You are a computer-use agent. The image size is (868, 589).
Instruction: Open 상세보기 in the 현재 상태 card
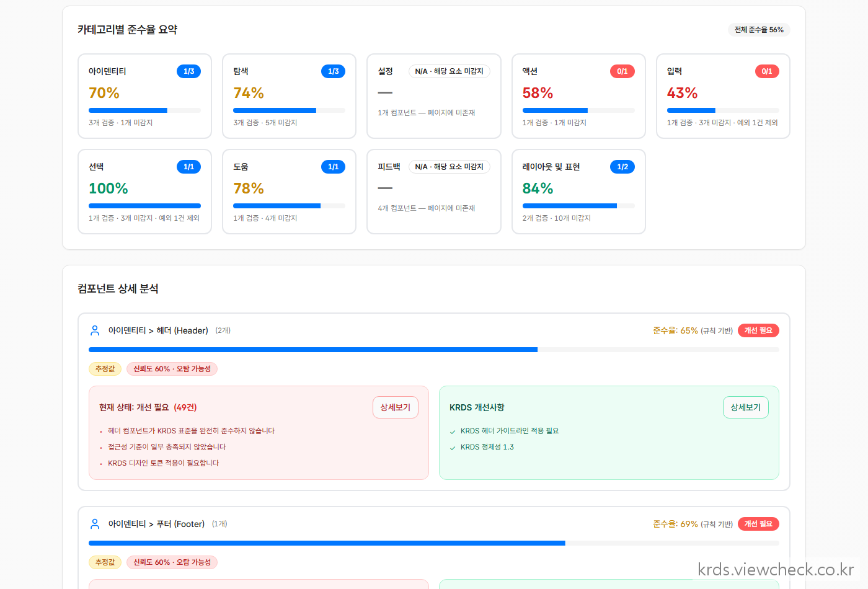tap(396, 407)
